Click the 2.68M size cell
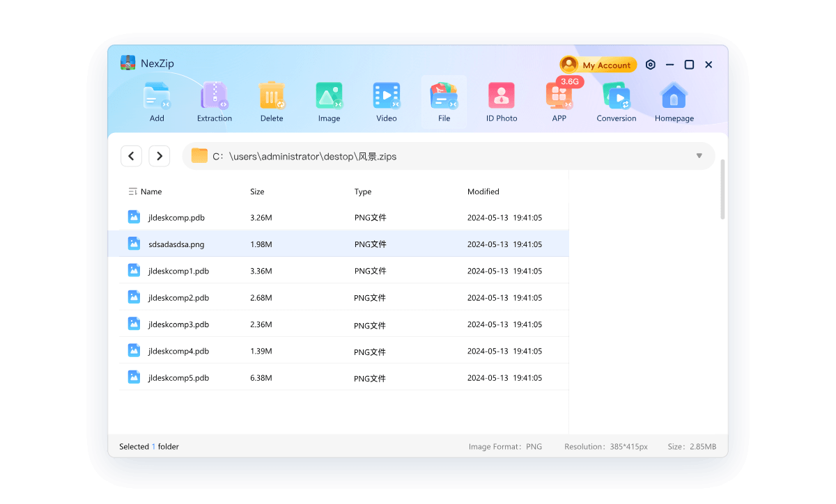836x504 pixels. tap(261, 298)
